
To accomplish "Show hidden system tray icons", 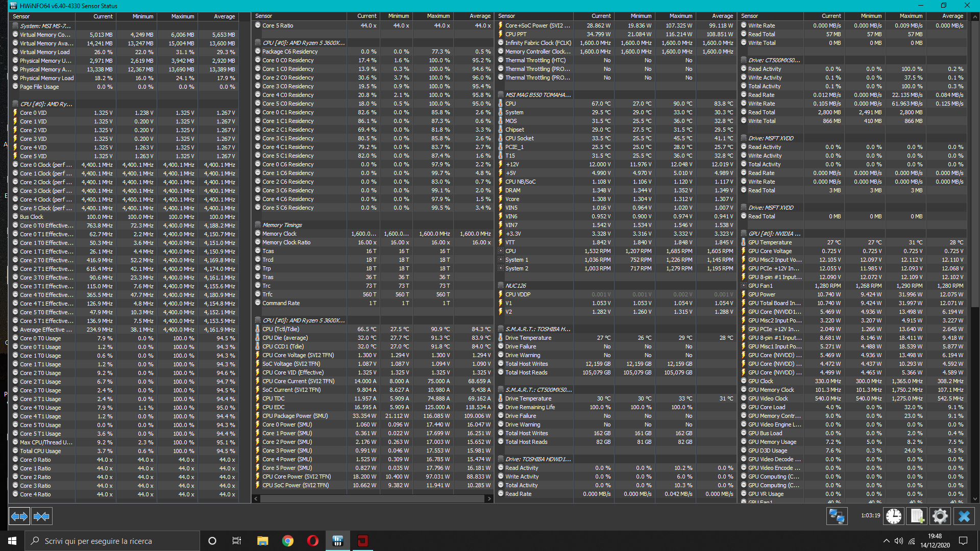I will 886,541.
